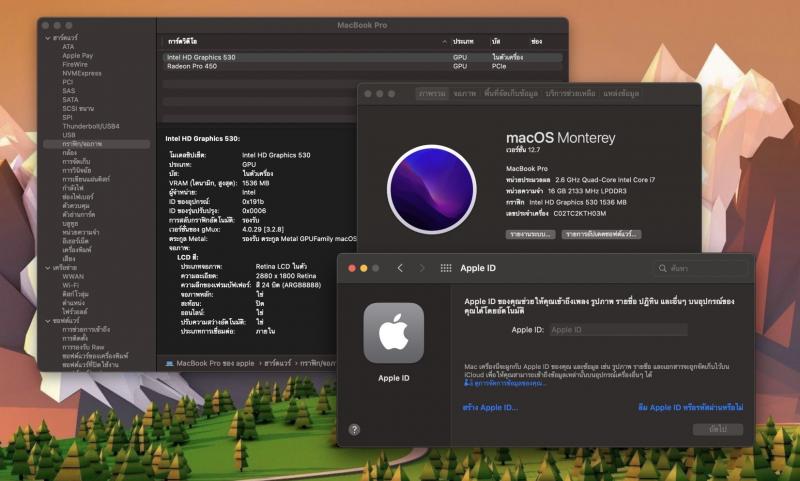Click MacBook Pro ของ apple in path bar
Screen dimensions: 800x481
[215, 363]
